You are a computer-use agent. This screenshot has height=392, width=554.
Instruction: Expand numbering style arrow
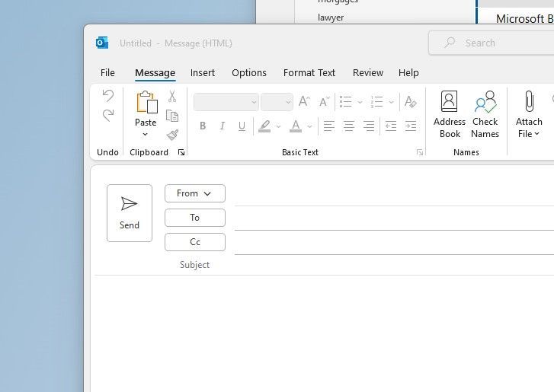pos(391,102)
